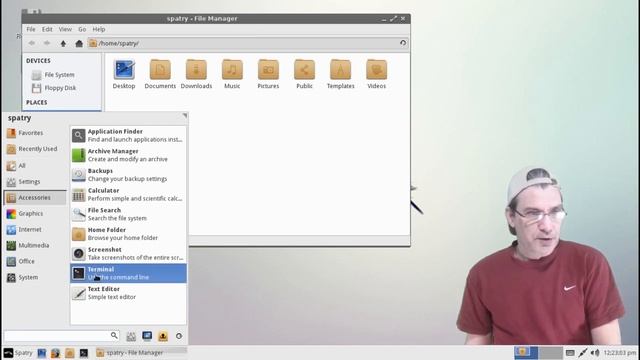Screen dimensions: 640x360
Task: Open the Music folder
Action: tap(232, 74)
